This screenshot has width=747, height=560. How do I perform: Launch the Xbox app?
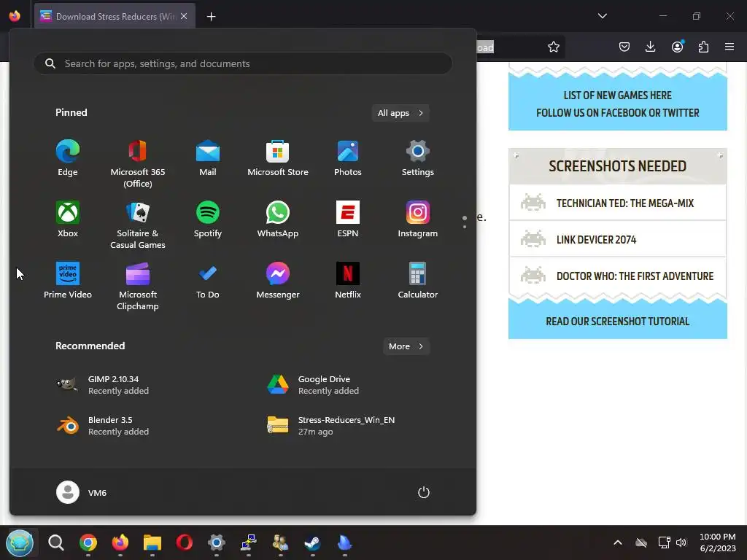68,219
